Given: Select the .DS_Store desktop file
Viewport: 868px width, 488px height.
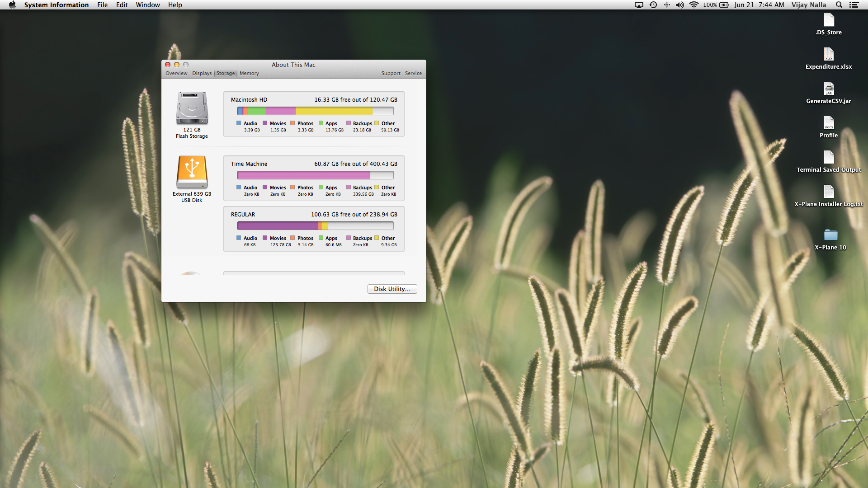Looking at the screenshot, I should click(829, 24).
